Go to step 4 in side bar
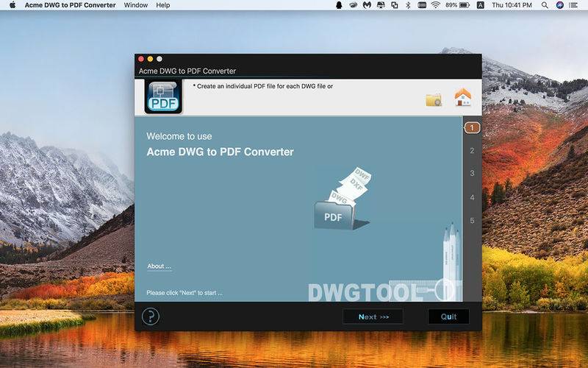The height and width of the screenshot is (368, 588). click(x=472, y=197)
